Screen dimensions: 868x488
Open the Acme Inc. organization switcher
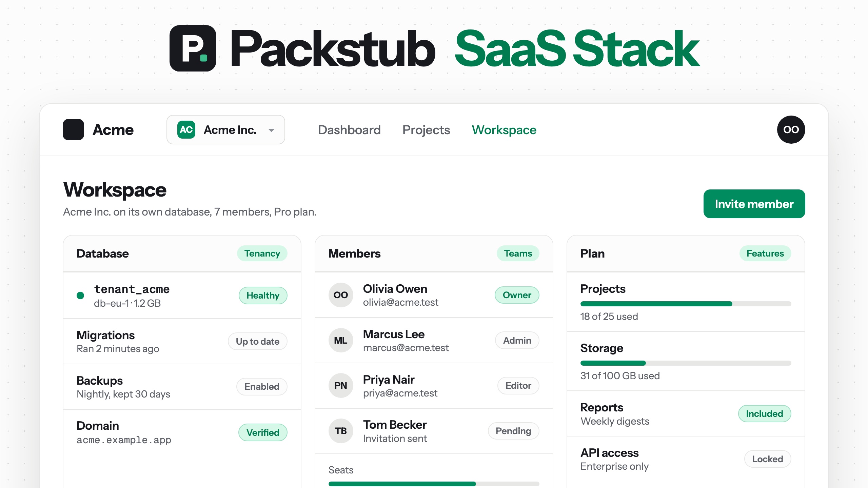pyautogui.click(x=226, y=129)
